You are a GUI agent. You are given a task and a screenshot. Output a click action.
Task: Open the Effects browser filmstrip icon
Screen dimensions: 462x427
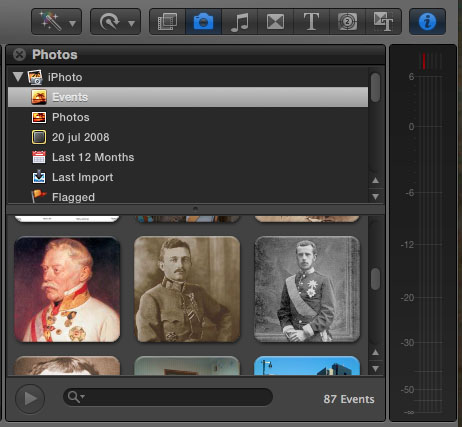click(167, 22)
